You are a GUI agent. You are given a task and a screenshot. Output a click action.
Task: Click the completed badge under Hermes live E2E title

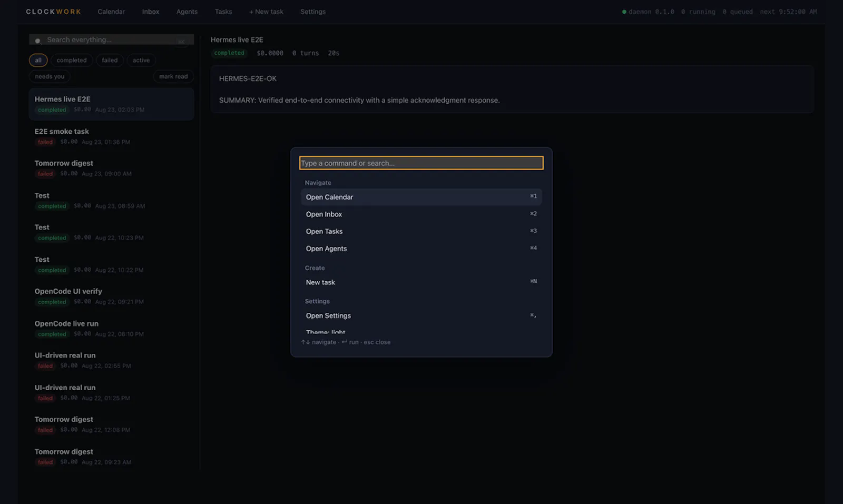point(229,53)
